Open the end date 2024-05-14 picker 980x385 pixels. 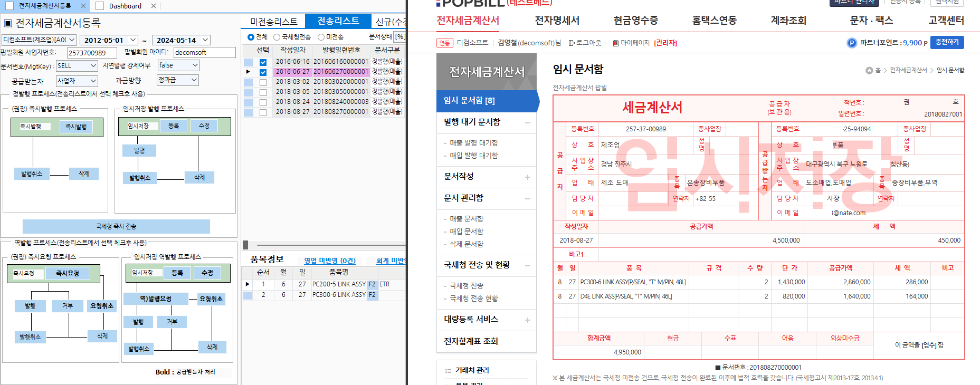(205, 40)
